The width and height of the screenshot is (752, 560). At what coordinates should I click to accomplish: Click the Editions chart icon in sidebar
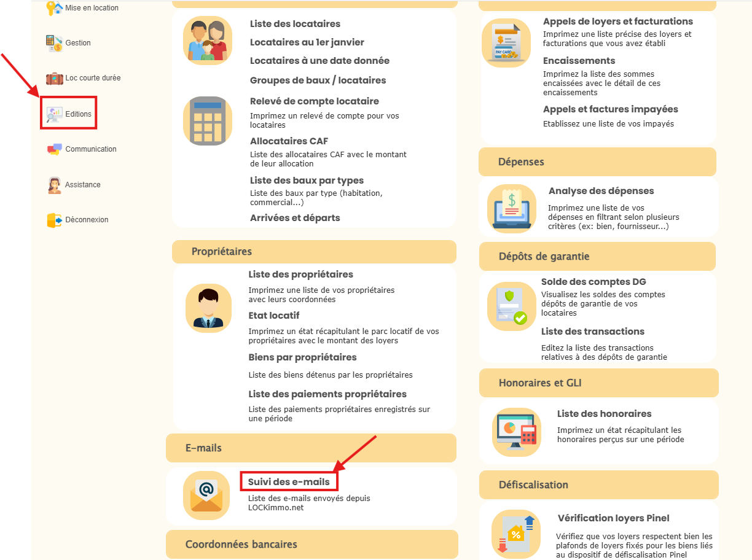pyautogui.click(x=55, y=114)
